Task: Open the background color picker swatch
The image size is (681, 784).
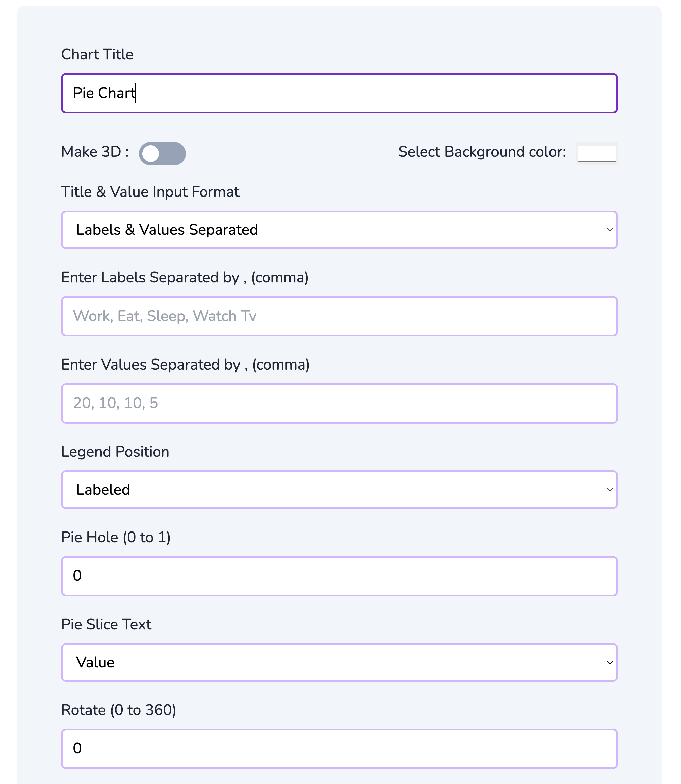Action: 597,154
